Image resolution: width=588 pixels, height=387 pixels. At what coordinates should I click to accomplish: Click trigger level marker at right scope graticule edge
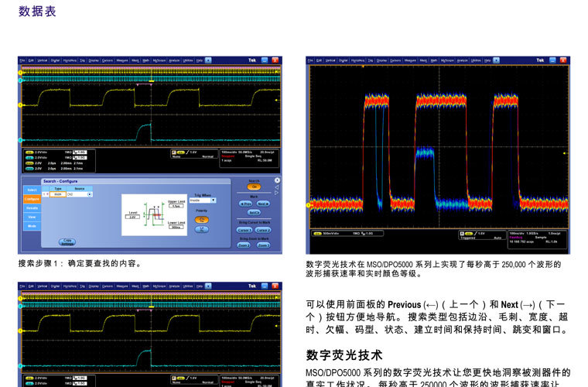pyautogui.click(x=565, y=153)
